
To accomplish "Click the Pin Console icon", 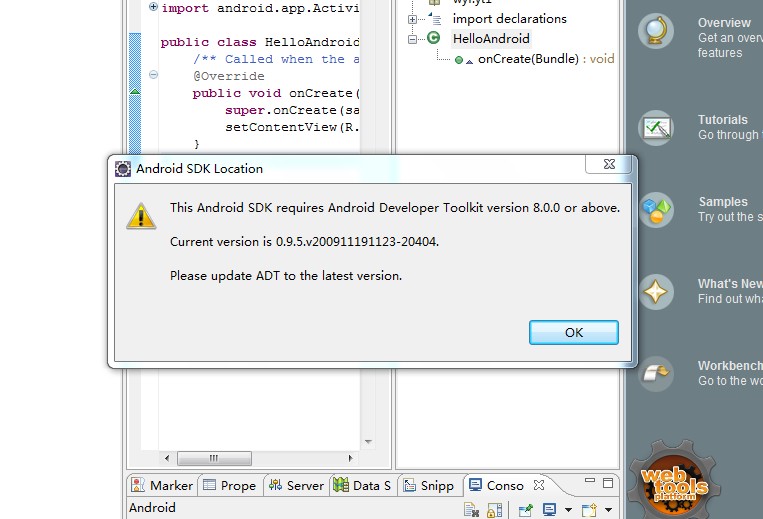I will point(526,510).
